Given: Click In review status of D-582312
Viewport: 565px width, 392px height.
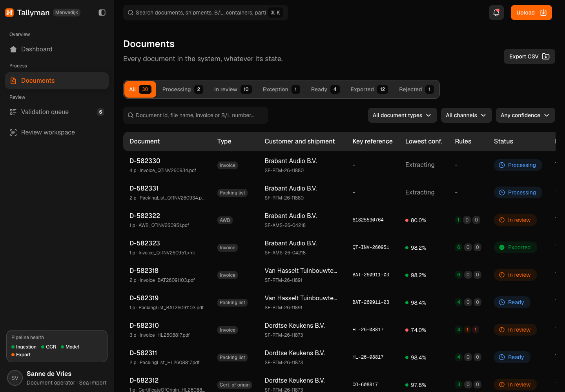Looking at the screenshot, I should pos(515,385).
